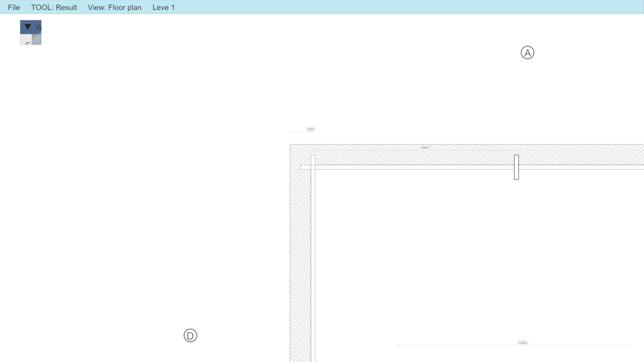The image size is (644, 362).
Task: Open the Leve 1 level selector
Action: tap(163, 7)
